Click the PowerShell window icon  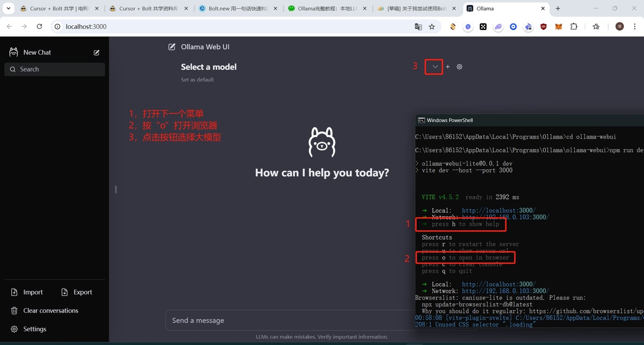tap(421, 120)
